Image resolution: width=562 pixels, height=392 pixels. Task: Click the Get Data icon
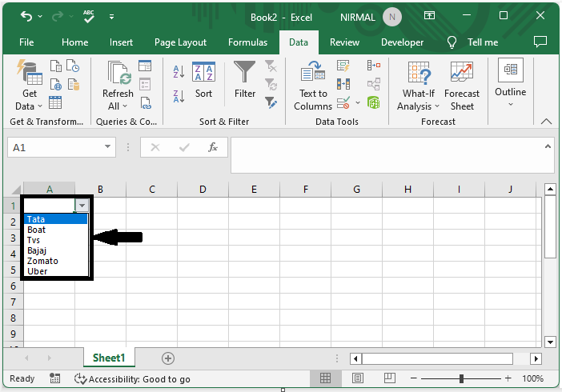tap(30, 72)
